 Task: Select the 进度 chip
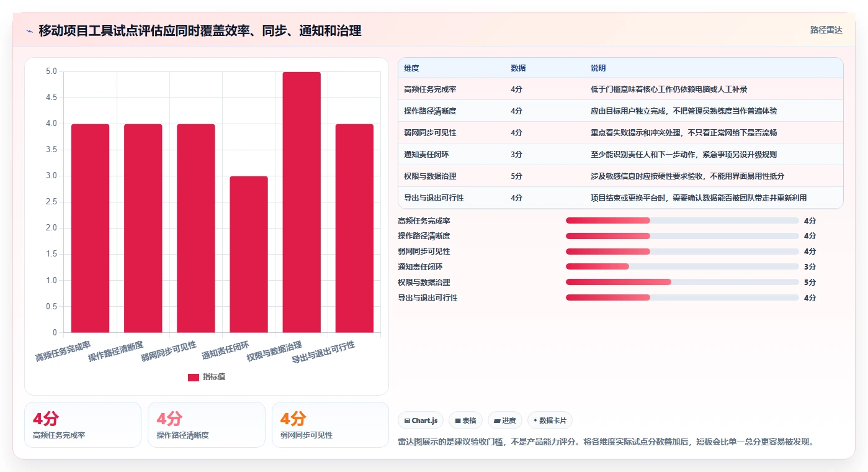pyautogui.click(x=505, y=420)
